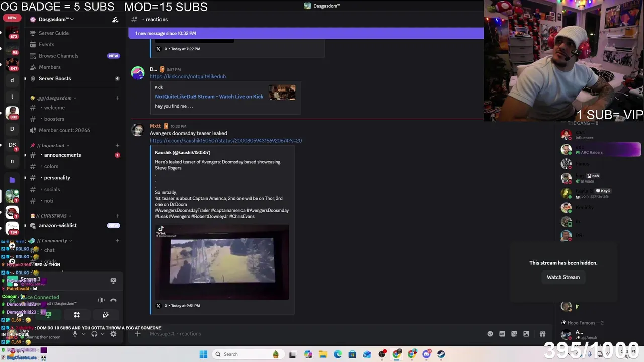Viewport: 644px width, 362px height.
Task: Open the personality channel
Action: (57, 178)
